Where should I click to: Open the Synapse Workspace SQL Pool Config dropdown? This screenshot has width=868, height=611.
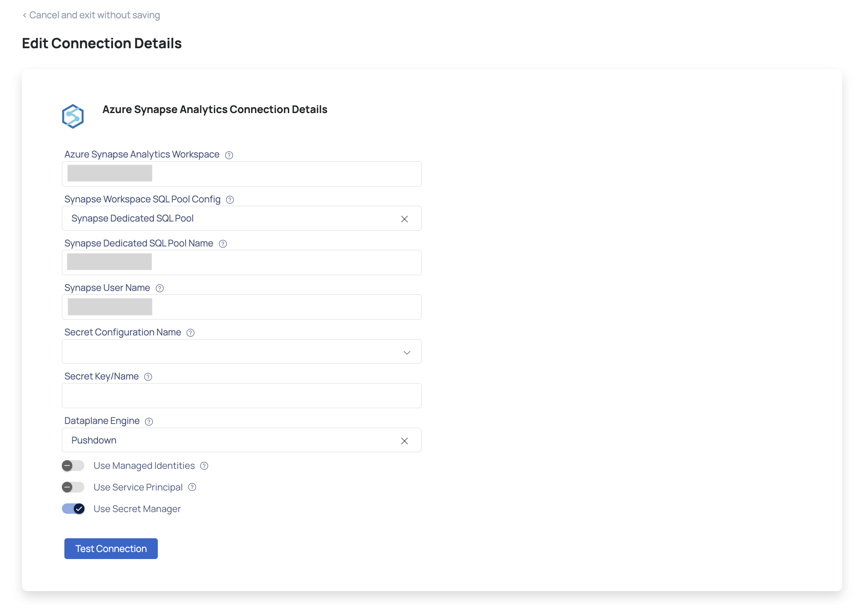[242, 218]
